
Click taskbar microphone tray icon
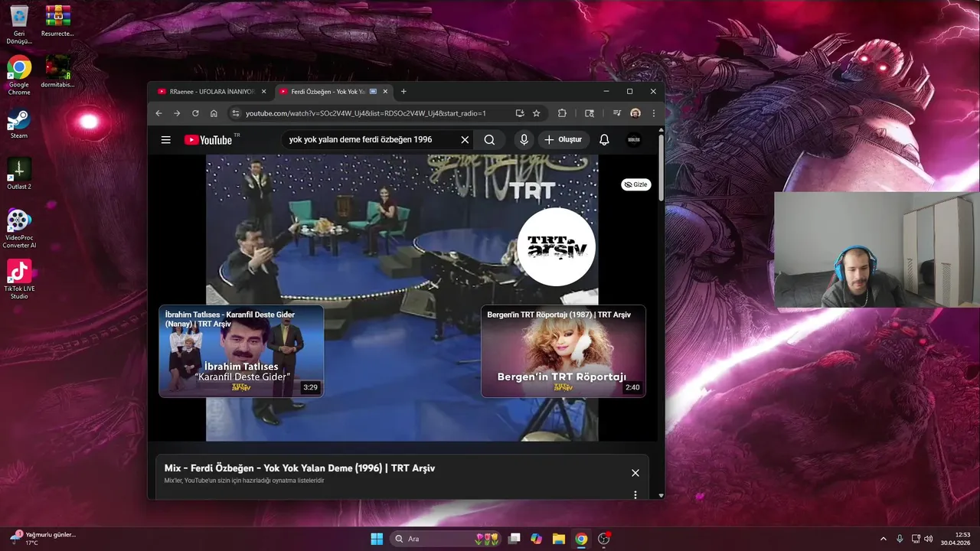tap(900, 539)
